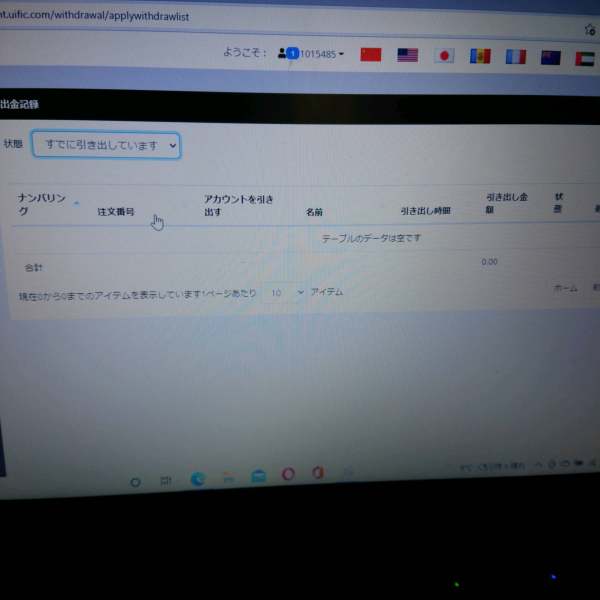The image size is (600, 600).
Task: Click the browser address bar URL
Action: click(x=95, y=16)
